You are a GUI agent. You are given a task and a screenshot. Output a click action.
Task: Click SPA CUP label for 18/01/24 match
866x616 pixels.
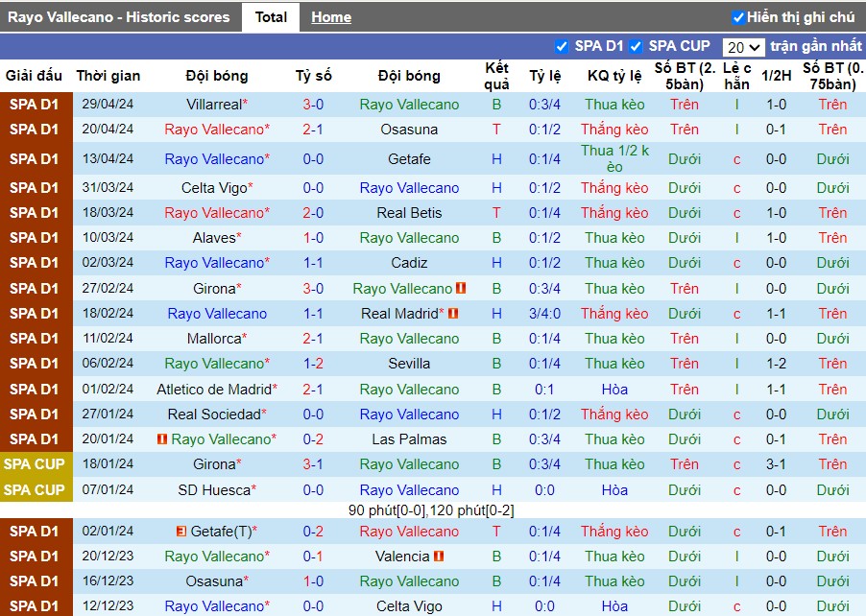[x=35, y=464]
